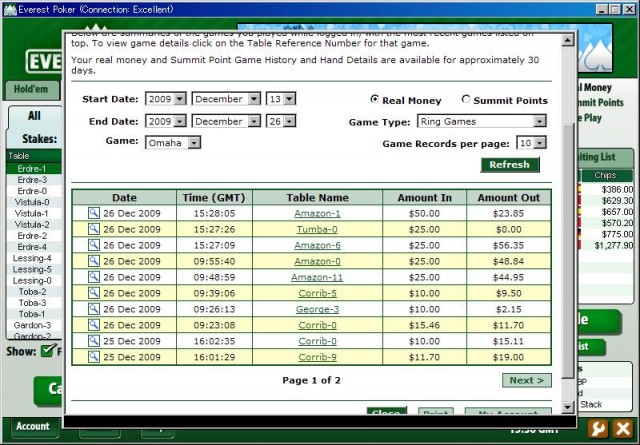The height and width of the screenshot is (445, 640).
Task: Click the Date column header
Action: (124, 198)
